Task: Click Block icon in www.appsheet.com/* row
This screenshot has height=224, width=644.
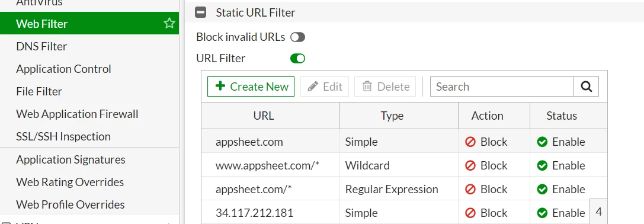Action: coord(470,166)
